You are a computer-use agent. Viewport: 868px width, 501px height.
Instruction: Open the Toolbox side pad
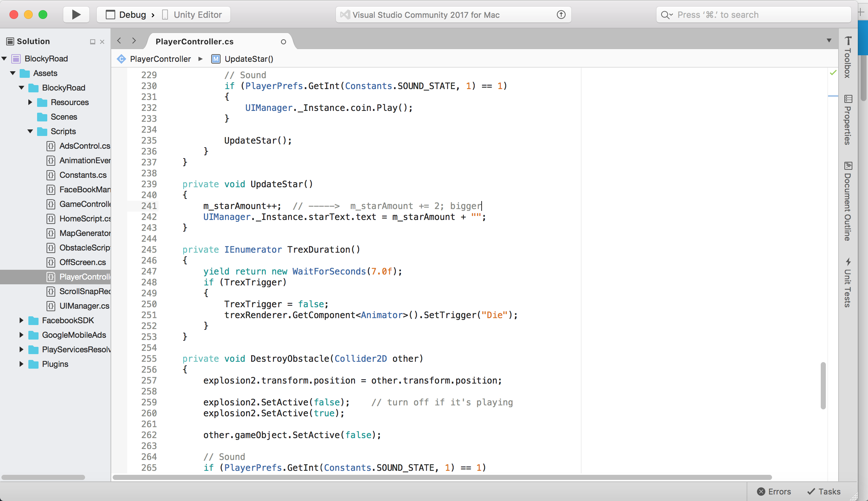(848, 57)
